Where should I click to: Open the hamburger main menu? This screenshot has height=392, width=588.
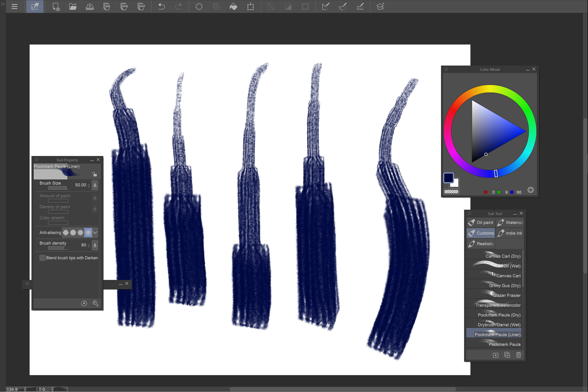tap(14, 7)
